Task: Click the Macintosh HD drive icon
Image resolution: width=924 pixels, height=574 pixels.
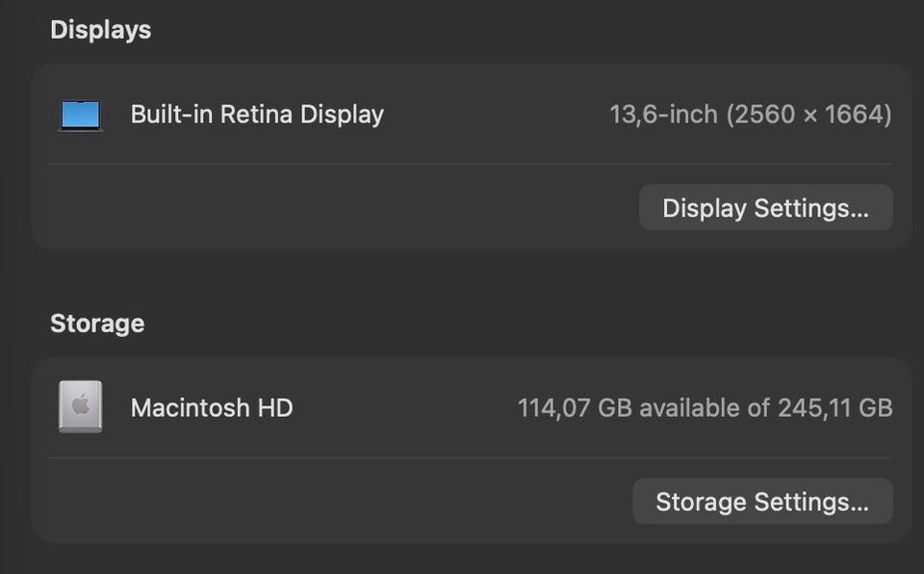Action: click(80, 406)
